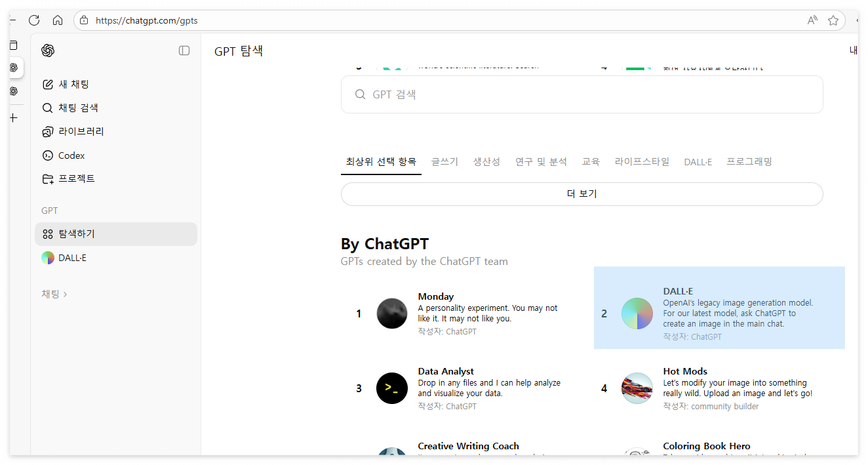The image size is (868, 465).
Task: Switch to the 글쓰기 tab
Action: point(444,161)
